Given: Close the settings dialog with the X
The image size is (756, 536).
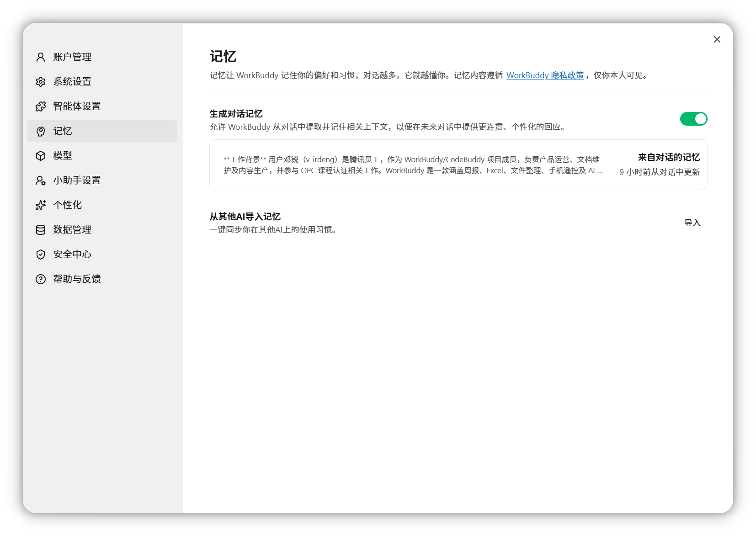Looking at the screenshot, I should pos(717,39).
